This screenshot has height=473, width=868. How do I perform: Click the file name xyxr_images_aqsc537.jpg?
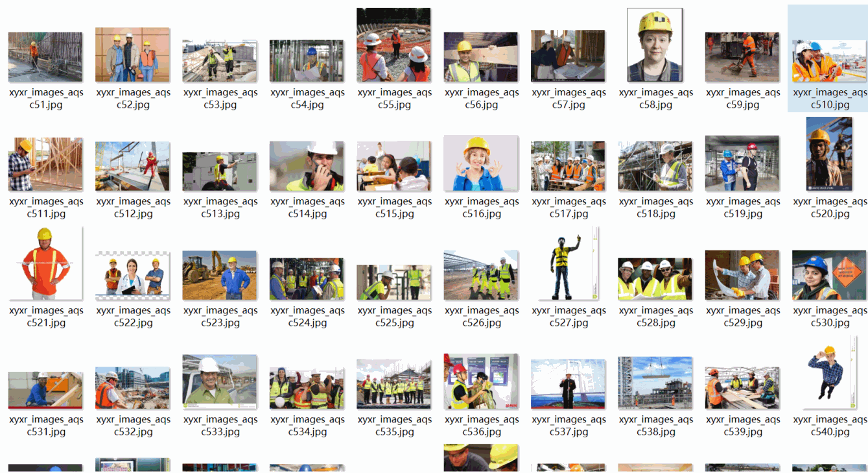tap(569, 426)
